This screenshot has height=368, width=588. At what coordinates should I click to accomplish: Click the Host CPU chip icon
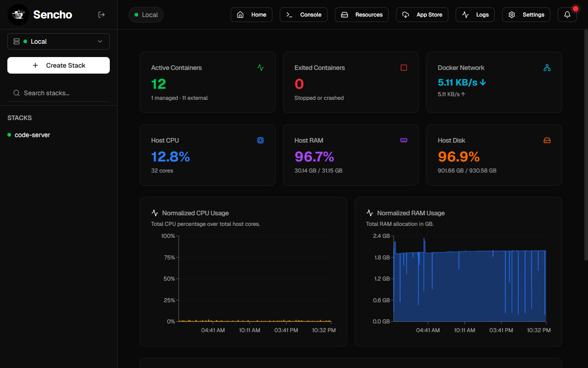click(260, 140)
